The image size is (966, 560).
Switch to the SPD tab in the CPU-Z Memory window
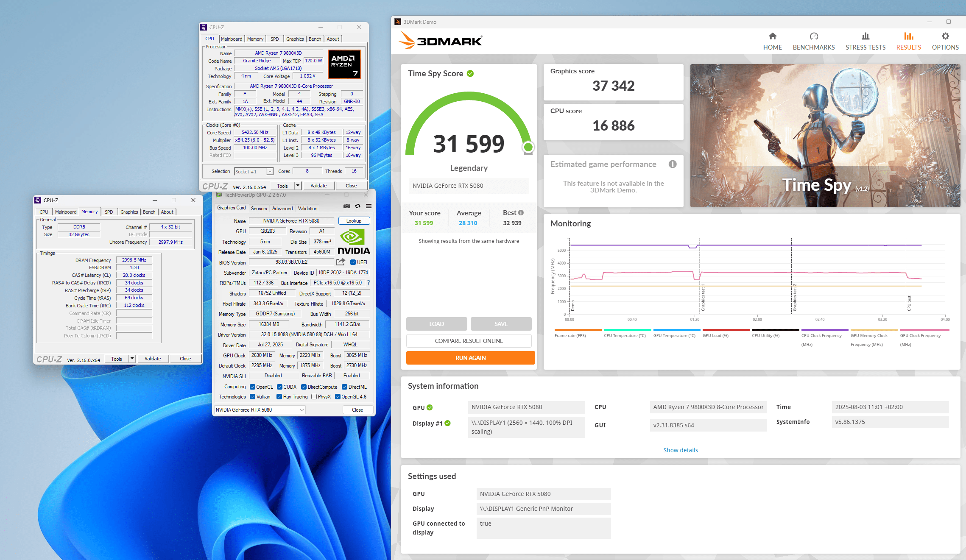pos(109,212)
